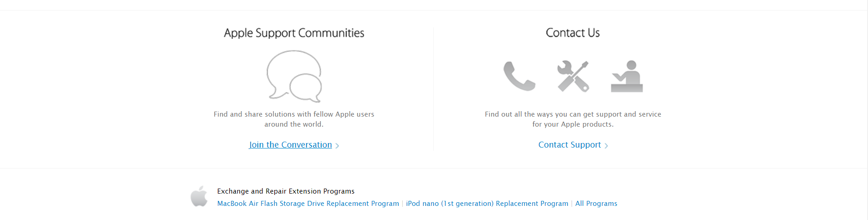The width and height of the screenshot is (868, 220).
Task: Open MacBook Air Flash Storage Drive Replacement Program
Action: (x=308, y=204)
